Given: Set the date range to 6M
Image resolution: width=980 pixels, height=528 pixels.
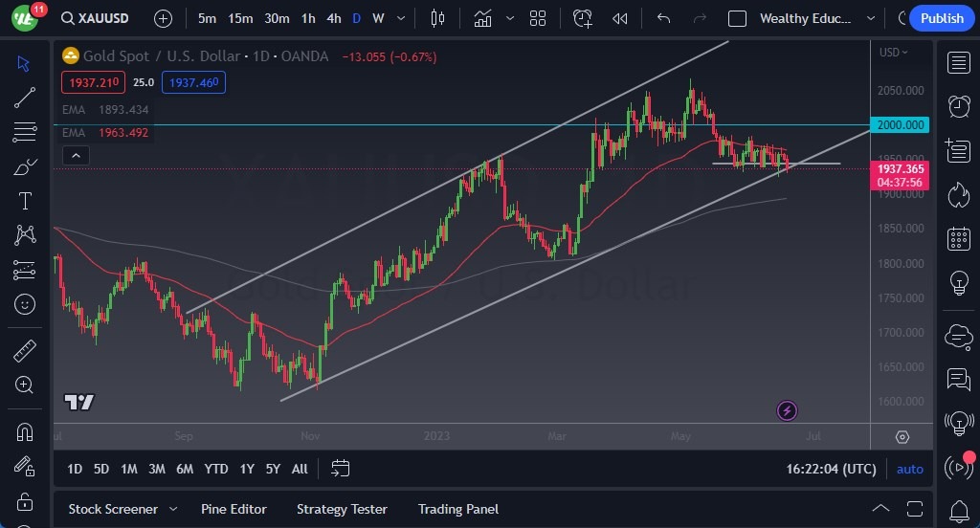Looking at the screenshot, I should [185, 469].
